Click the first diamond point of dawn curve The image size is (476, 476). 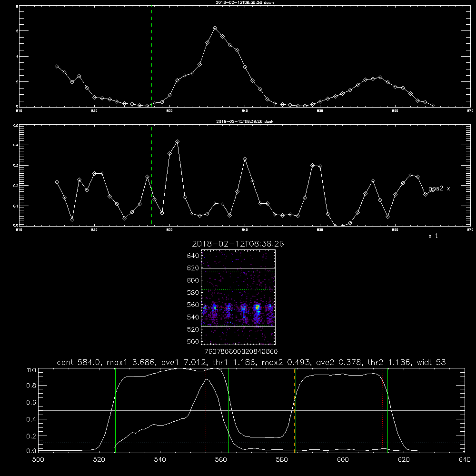[x=57, y=66]
